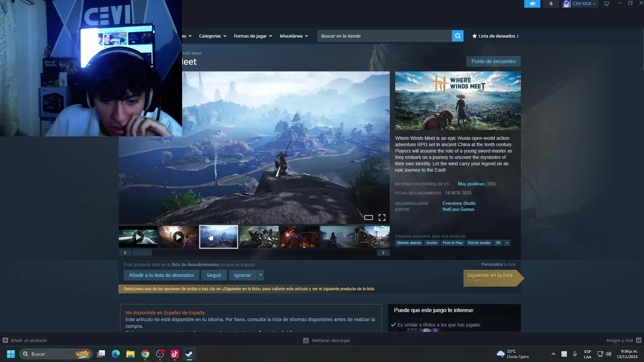644x362 pixels.
Task: Select the mounted warrior screenshot thumbnail
Action: [259, 237]
